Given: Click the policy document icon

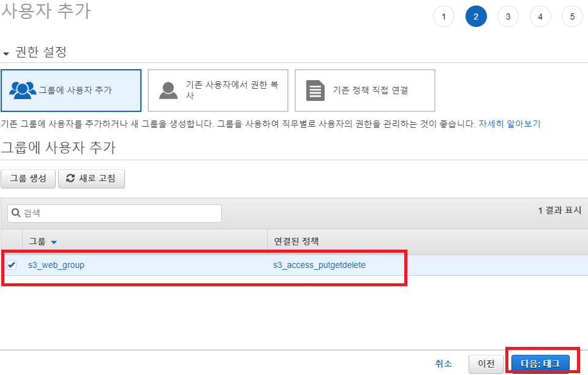Looking at the screenshot, I should coord(315,91).
